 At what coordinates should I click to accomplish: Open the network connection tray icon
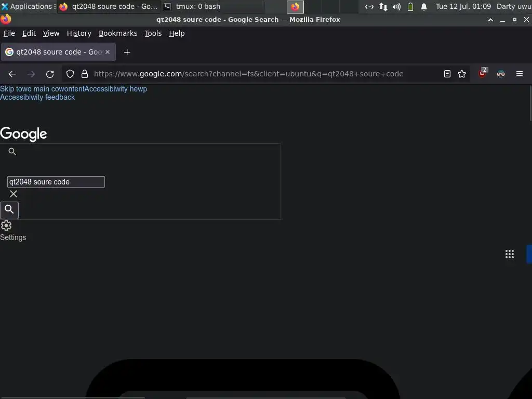coord(369,6)
